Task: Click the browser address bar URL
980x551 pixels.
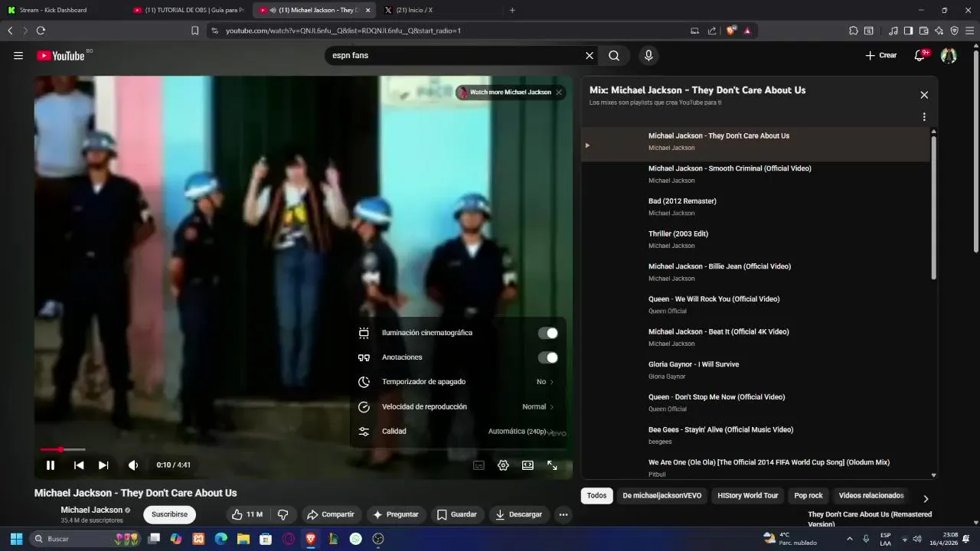Action: pos(343,31)
